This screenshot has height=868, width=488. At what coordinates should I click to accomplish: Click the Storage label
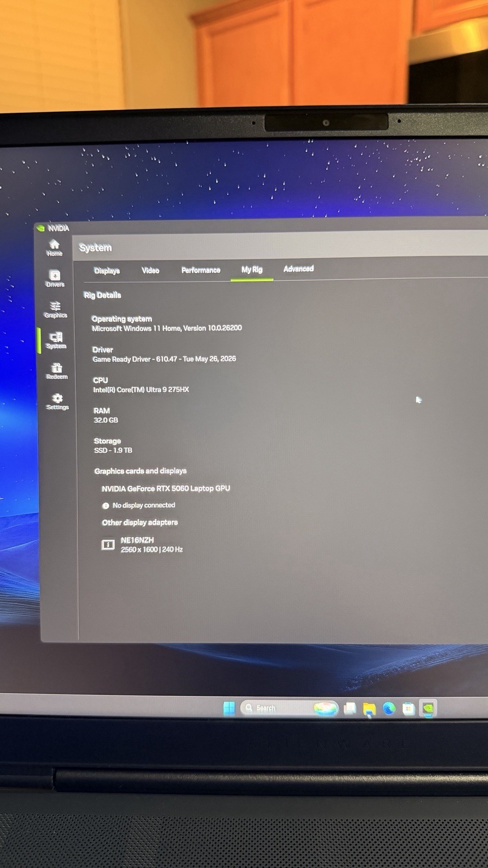(x=107, y=441)
